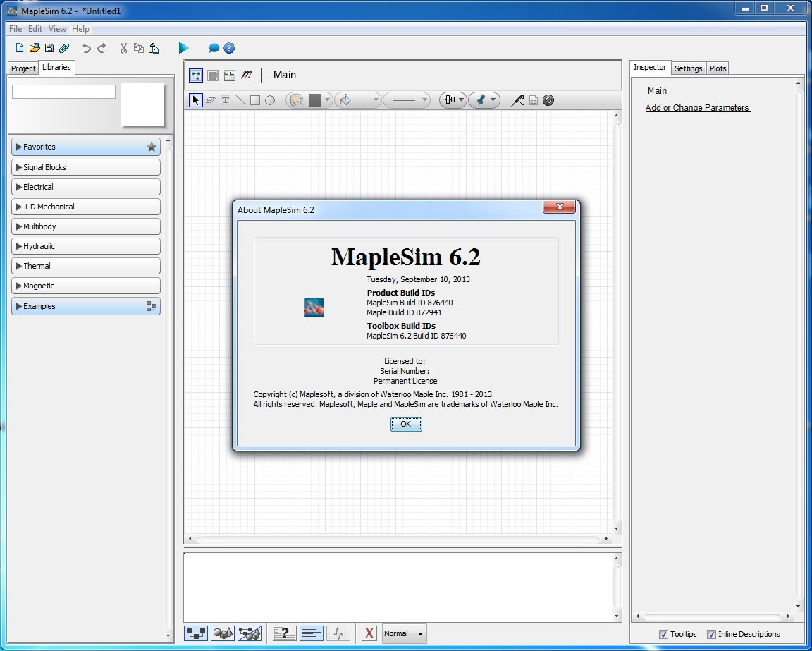
Task: Switch to the Settings tab
Action: click(688, 68)
